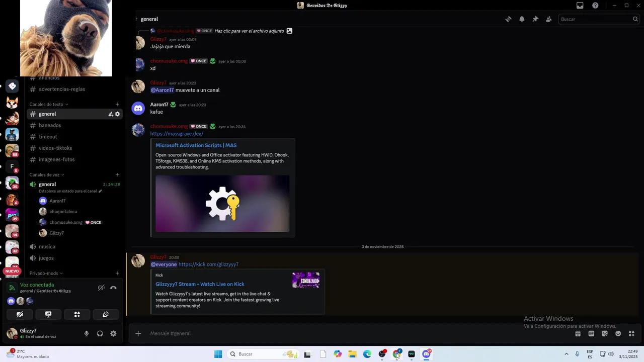This screenshot has width=644, height=362.
Task: Jump to the NUEVO unread indicator
Action: 12,271
